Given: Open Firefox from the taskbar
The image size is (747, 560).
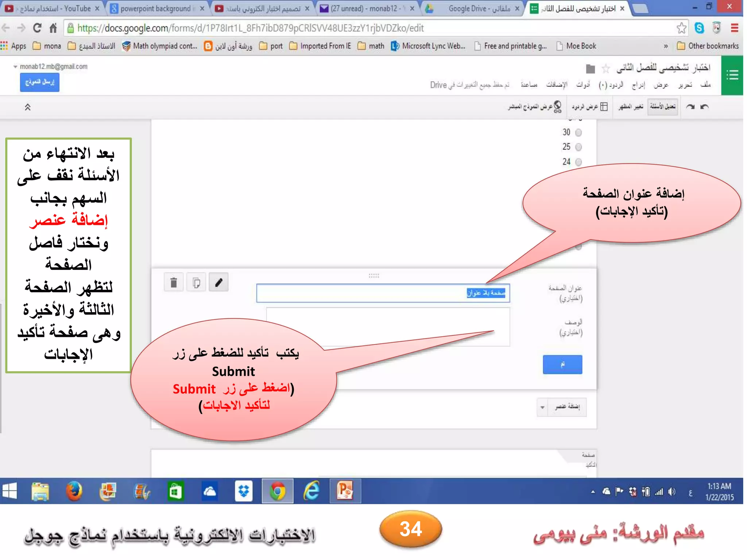Looking at the screenshot, I should click(x=74, y=491).
